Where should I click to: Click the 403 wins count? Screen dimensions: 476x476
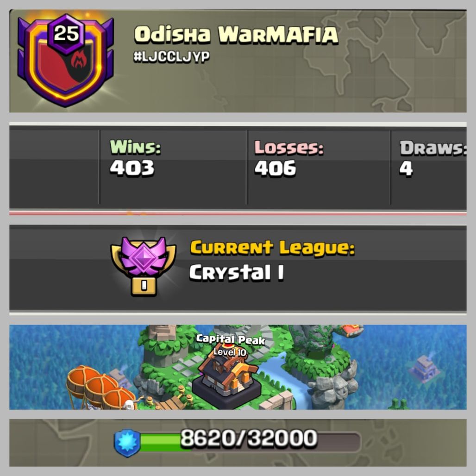[x=132, y=168]
